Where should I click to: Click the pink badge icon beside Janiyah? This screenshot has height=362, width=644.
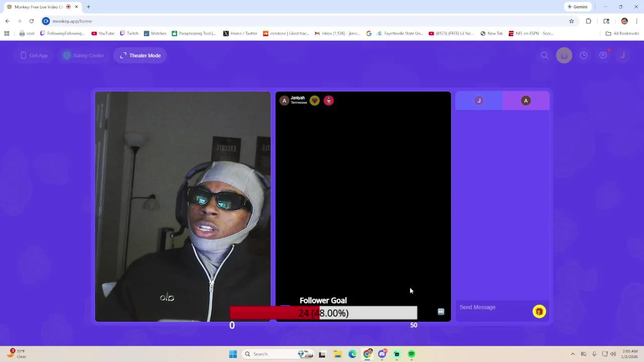pos(329,101)
